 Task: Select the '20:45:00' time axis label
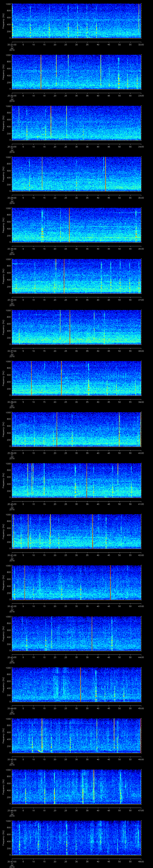[12, 759]
